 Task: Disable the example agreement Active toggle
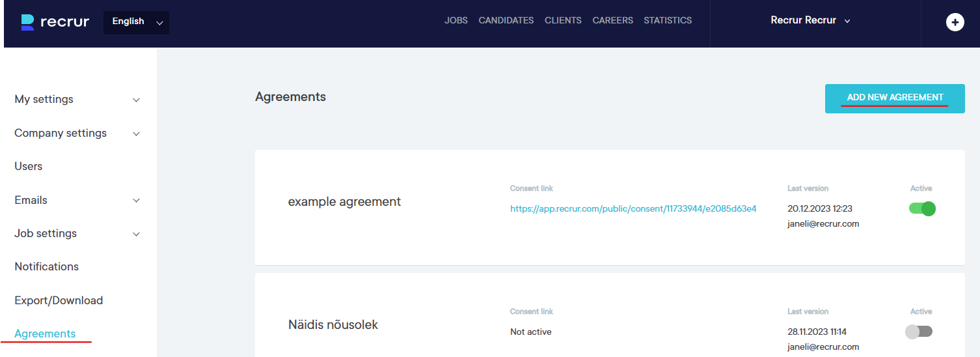tap(922, 209)
